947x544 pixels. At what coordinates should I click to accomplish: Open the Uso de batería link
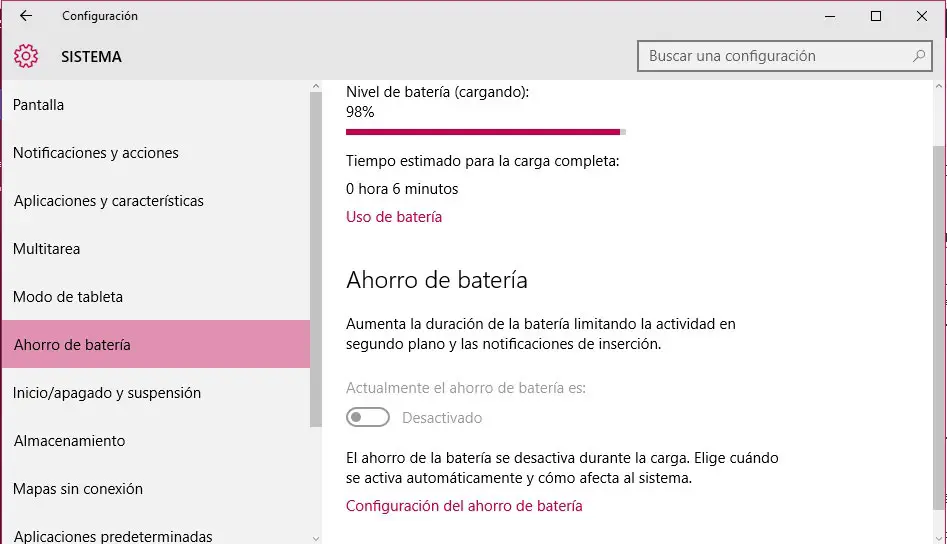tap(394, 217)
